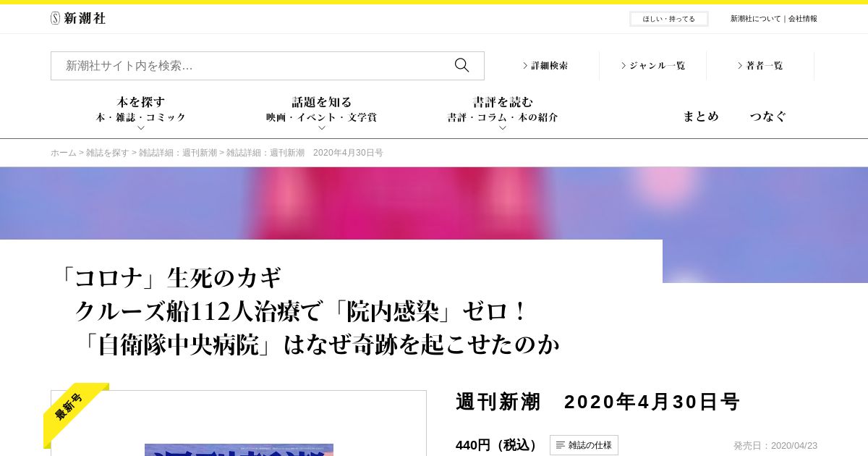
Task: Open 新潮社について｜会社情報 link
Action: tap(774, 19)
